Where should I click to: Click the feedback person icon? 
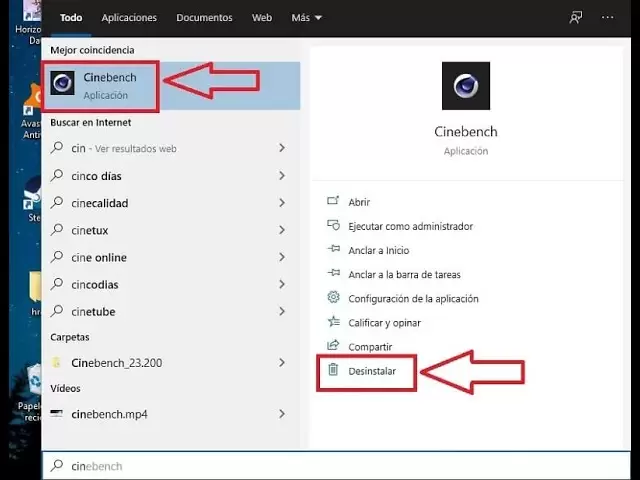pyautogui.click(x=576, y=18)
